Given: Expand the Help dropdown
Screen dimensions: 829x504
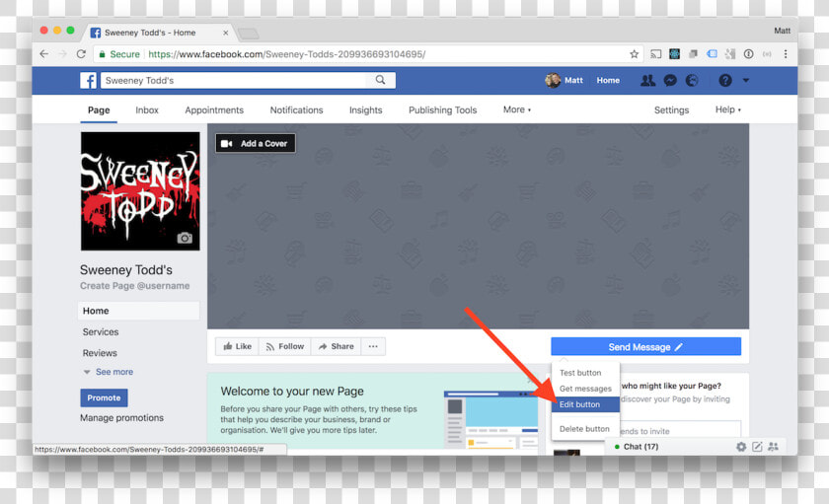Looking at the screenshot, I should click(x=728, y=109).
